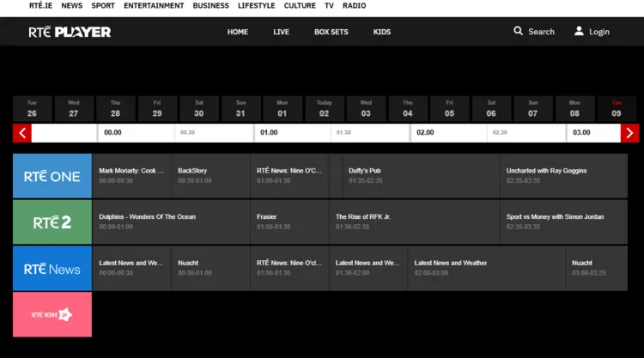Click the Search label
The height and width of the screenshot is (358, 644).
click(x=541, y=32)
